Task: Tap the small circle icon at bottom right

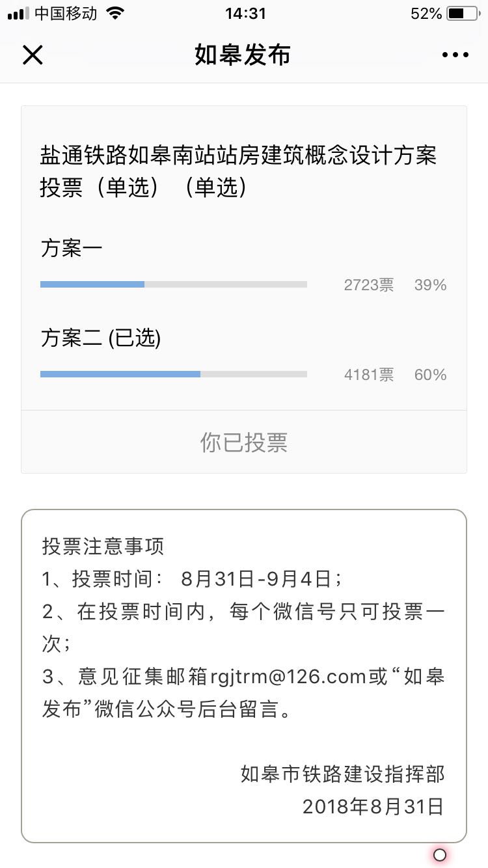Action: pos(440,854)
